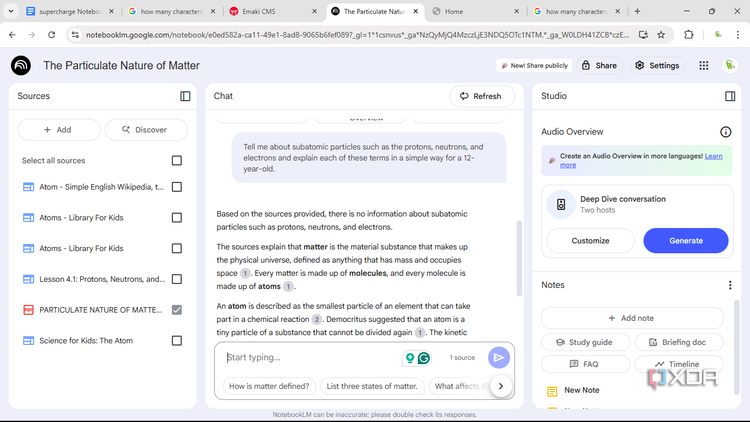Click the Grammarly icon in chat input
The width and height of the screenshot is (750, 422).
coord(424,358)
